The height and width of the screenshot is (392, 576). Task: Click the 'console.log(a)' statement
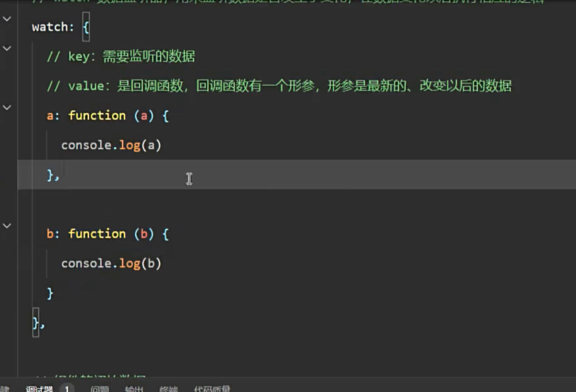click(x=111, y=145)
